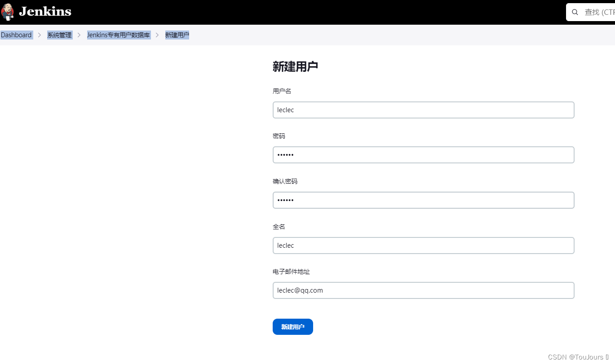
Task: Click the 新建用户 breadcrumb item
Action: point(177,35)
